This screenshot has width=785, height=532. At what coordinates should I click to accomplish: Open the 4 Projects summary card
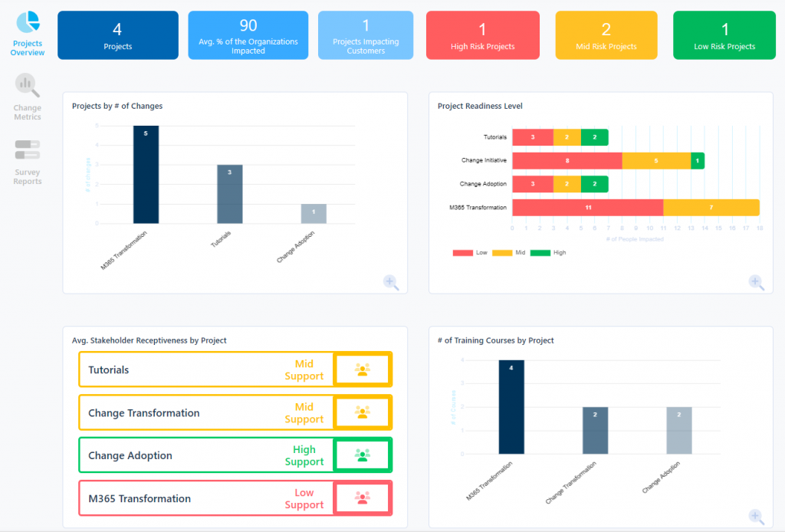coord(117,34)
